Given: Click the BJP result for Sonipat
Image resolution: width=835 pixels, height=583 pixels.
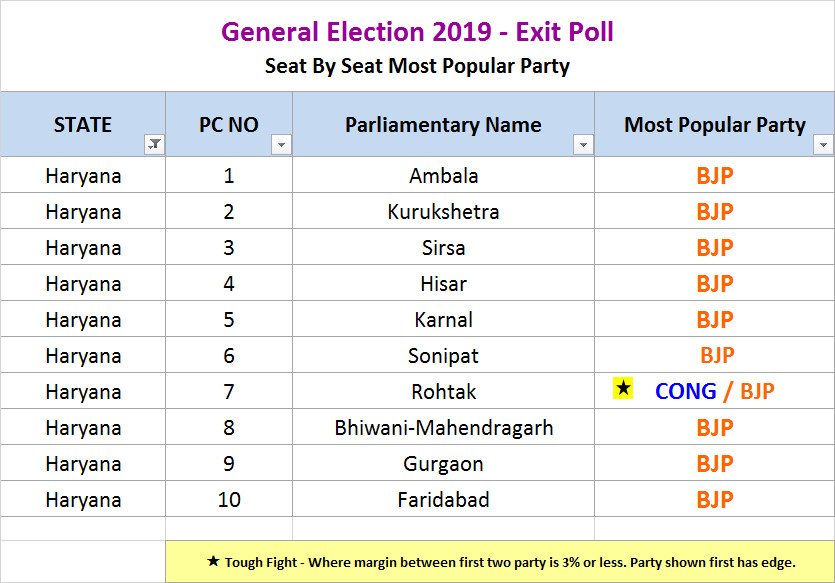Looking at the screenshot, I should (716, 356).
